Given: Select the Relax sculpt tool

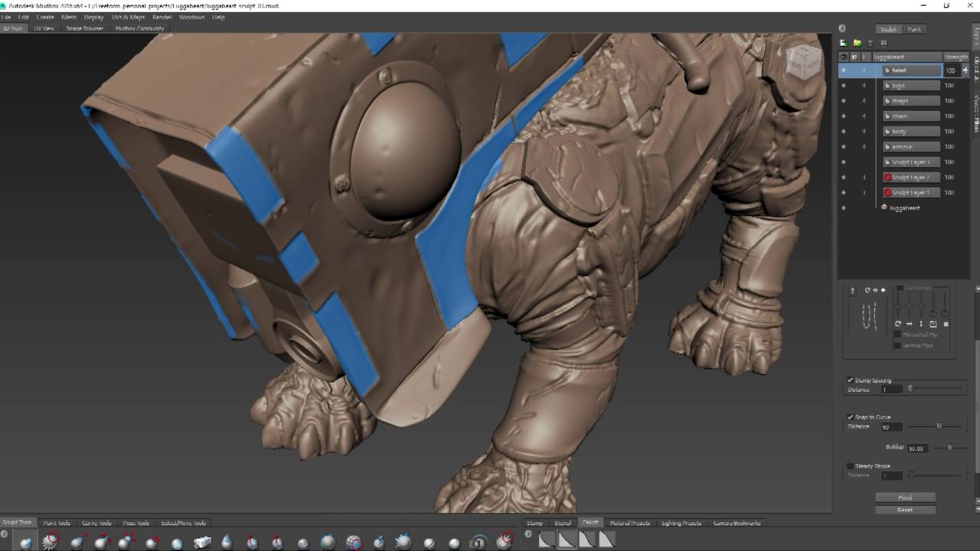Looking at the screenshot, I should click(x=76, y=542).
